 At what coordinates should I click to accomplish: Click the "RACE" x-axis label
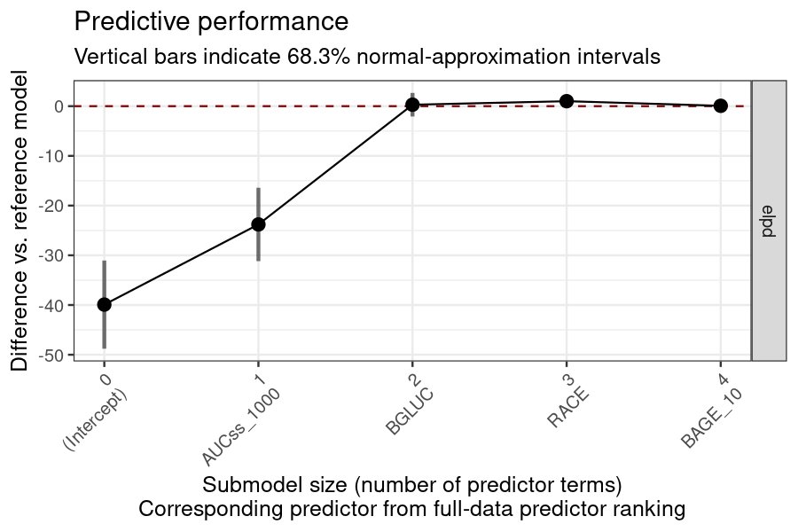558,406
